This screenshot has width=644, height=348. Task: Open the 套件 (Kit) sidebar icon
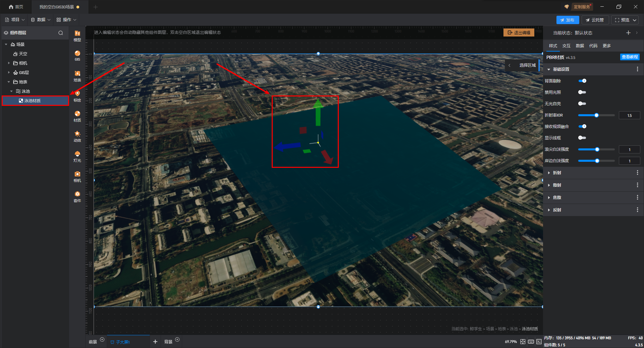(77, 196)
